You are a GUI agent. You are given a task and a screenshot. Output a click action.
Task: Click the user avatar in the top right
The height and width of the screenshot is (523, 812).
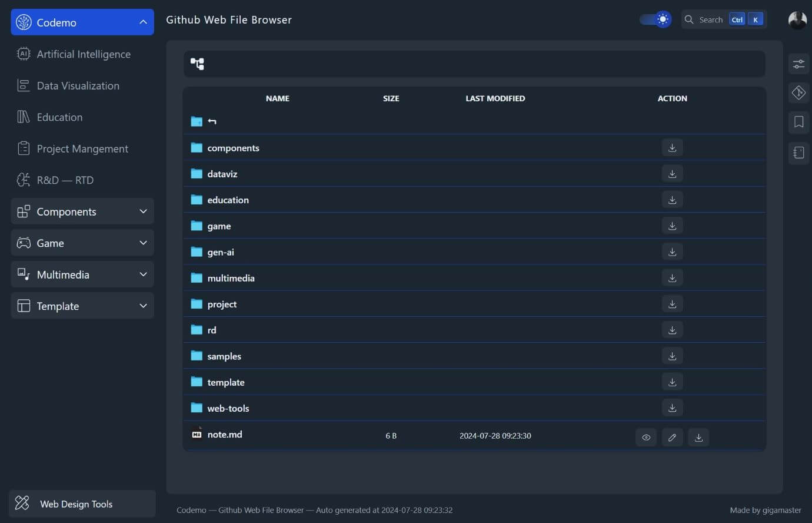797,20
